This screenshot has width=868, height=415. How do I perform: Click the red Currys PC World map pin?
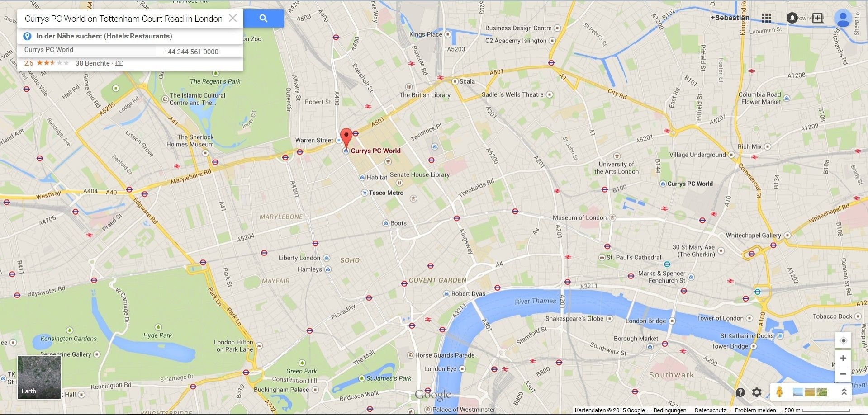point(346,137)
